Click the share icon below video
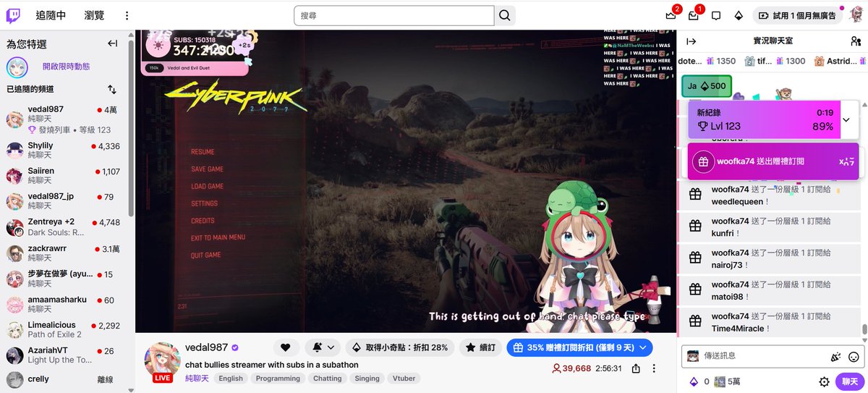 pos(636,368)
